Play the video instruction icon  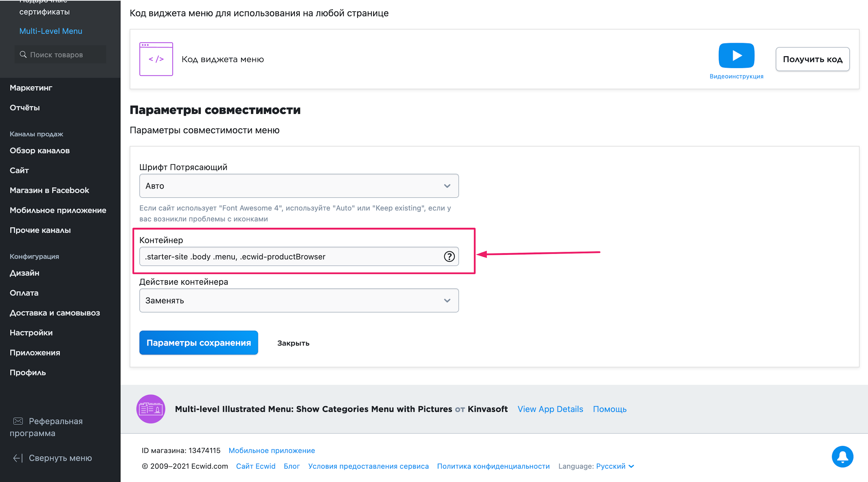(736, 56)
